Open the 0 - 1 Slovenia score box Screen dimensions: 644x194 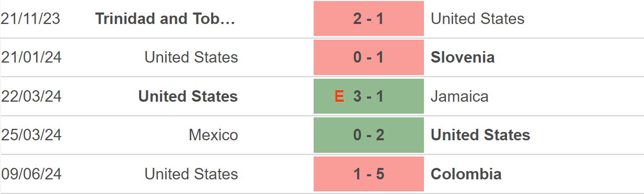click(x=369, y=57)
